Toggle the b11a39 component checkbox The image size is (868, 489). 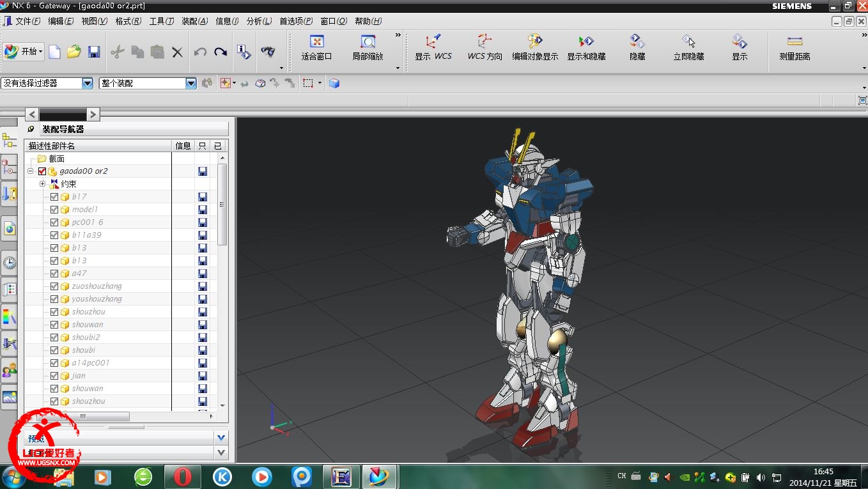pyautogui.click(x=54, y=235)
